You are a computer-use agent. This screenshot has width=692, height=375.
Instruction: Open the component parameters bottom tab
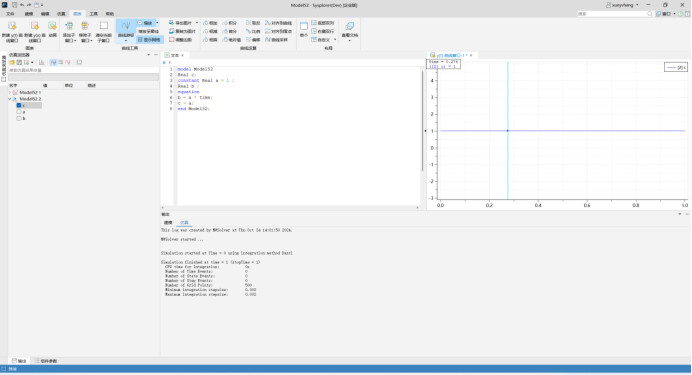[46, 361]
